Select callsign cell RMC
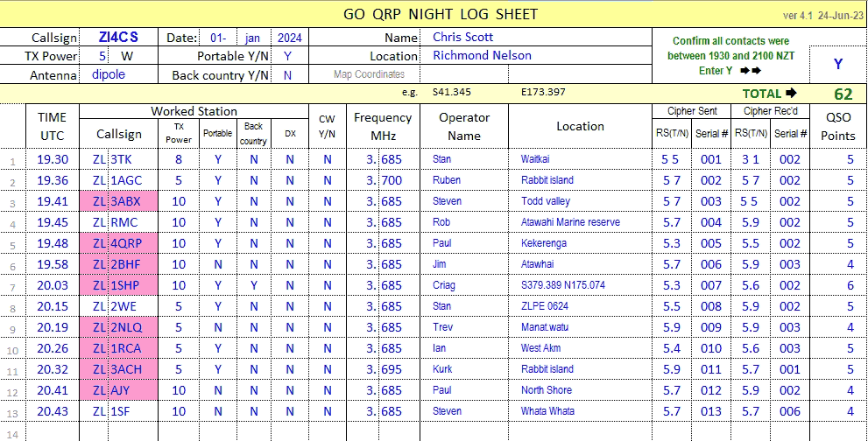 [133, 222]
